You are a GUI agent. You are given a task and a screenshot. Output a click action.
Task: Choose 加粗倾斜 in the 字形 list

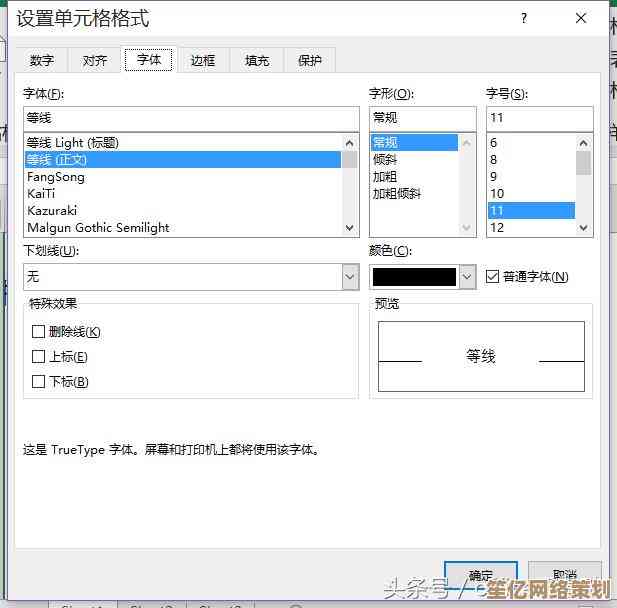pos(397,194)
